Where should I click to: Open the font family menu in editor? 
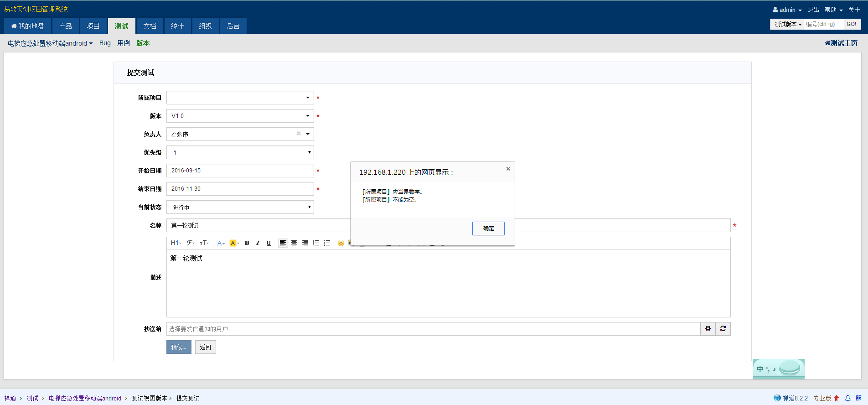point(191,243)
